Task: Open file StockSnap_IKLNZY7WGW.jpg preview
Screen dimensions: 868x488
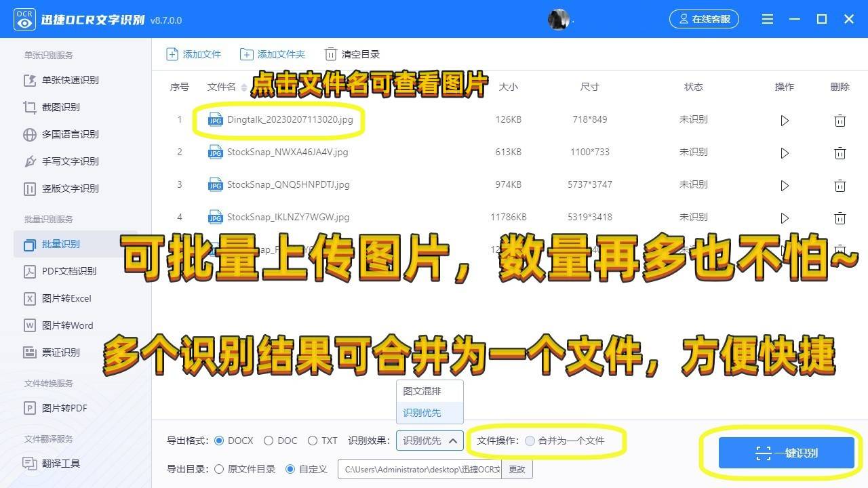Action: coord(288,217)
